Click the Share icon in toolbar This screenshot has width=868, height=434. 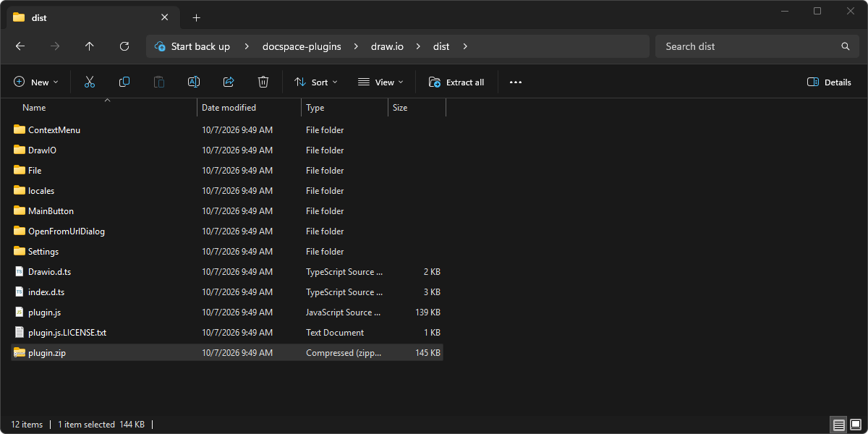229,82
